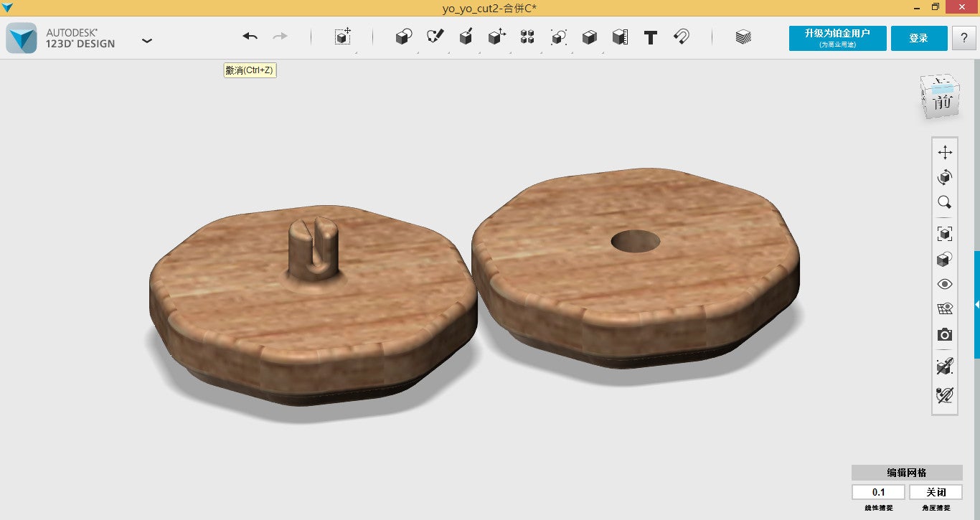Click the upgrade to premium button
Screen dimensions: 980x520
pos(837,38)
